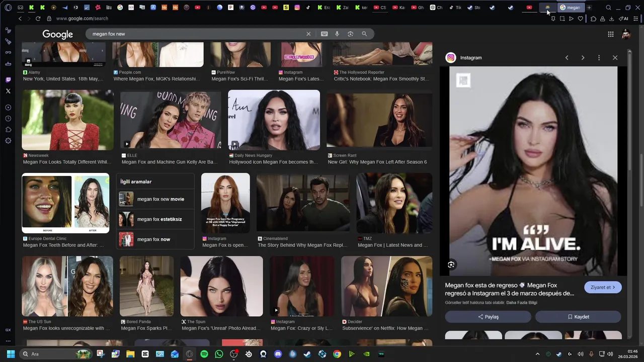Viewport: 644px width, 362px height.
Task: Click the Windows taskbar 'Ara' search box
Action: click(57, 354)
